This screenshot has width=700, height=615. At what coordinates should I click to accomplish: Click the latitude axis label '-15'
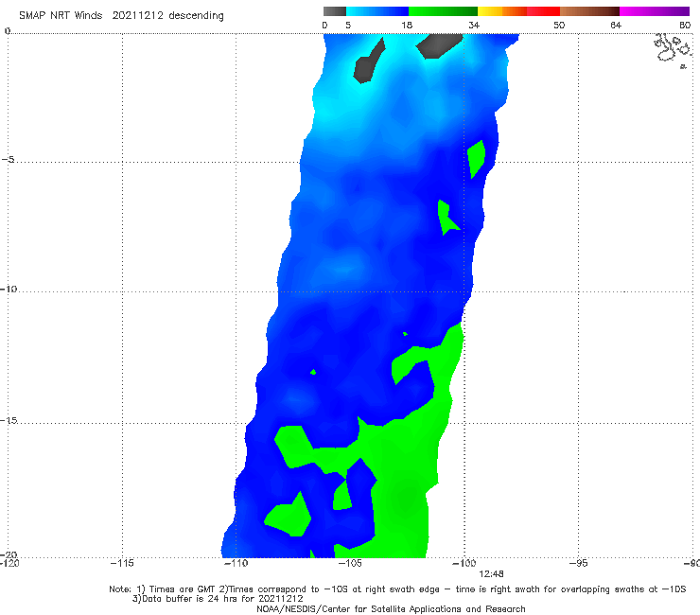9,420
